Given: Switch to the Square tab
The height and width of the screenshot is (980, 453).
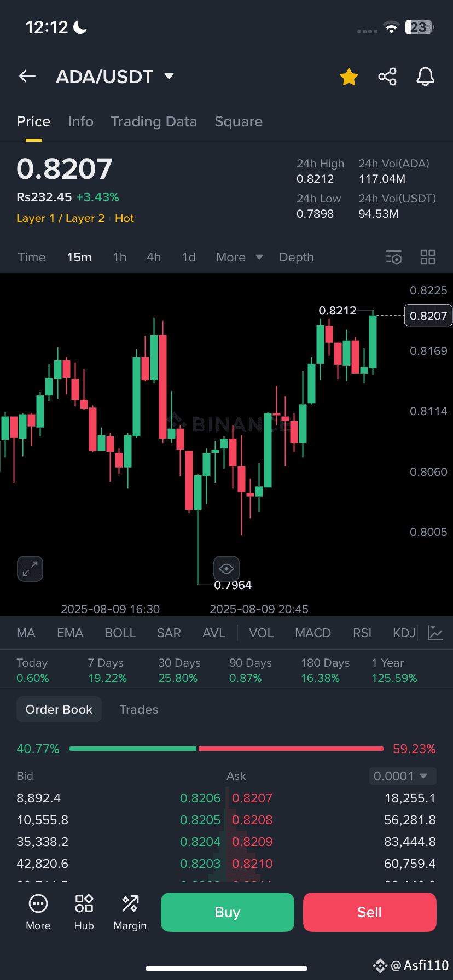Looking at the screenshot, I should click(239, 121).
